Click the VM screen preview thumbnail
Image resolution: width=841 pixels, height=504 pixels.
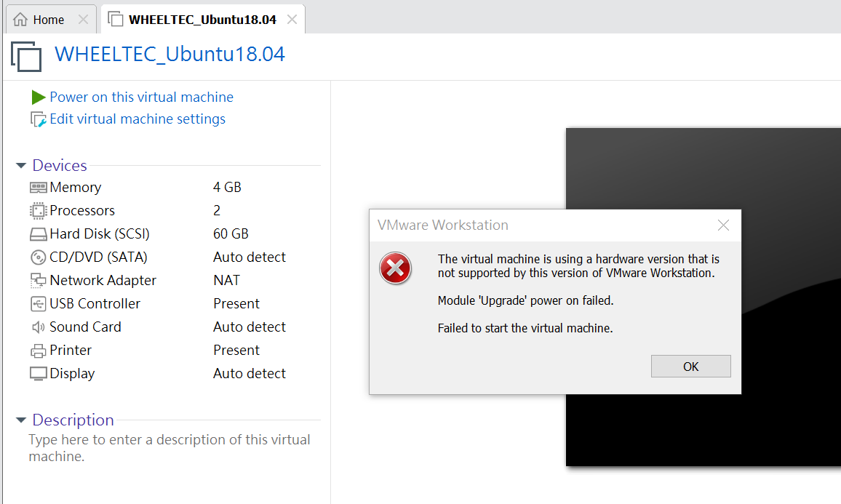click(x=704, y=297)
